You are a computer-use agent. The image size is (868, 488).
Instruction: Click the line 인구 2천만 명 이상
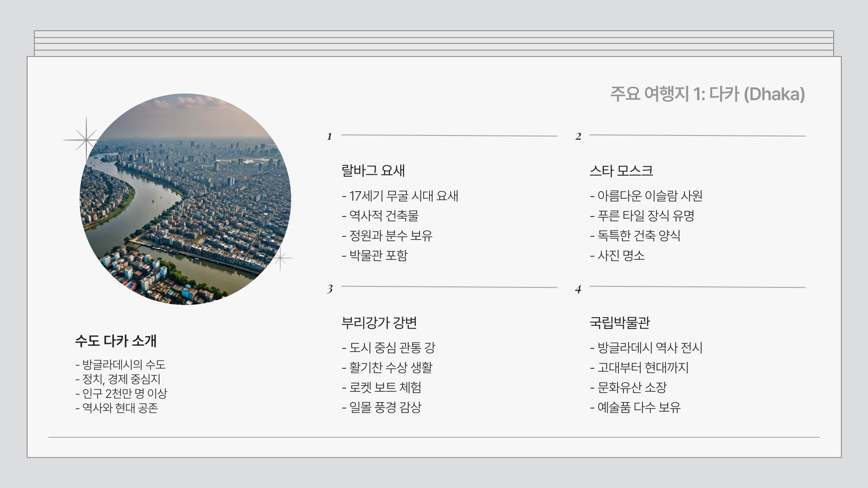[x=121, y=394]
